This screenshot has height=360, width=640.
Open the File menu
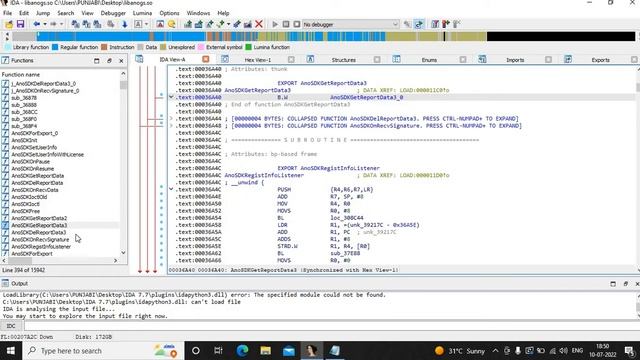coord(7,13)
